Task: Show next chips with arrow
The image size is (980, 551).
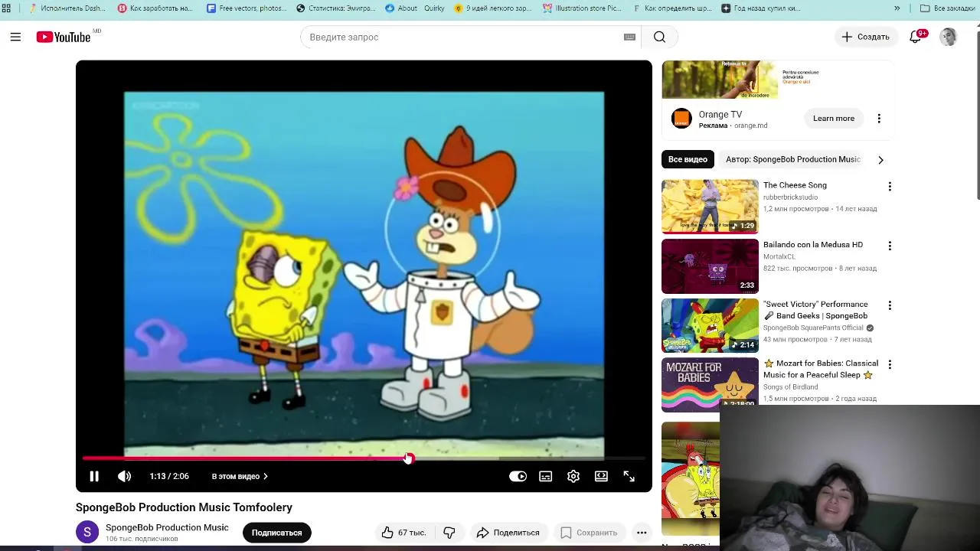Action: coord(880,160)
